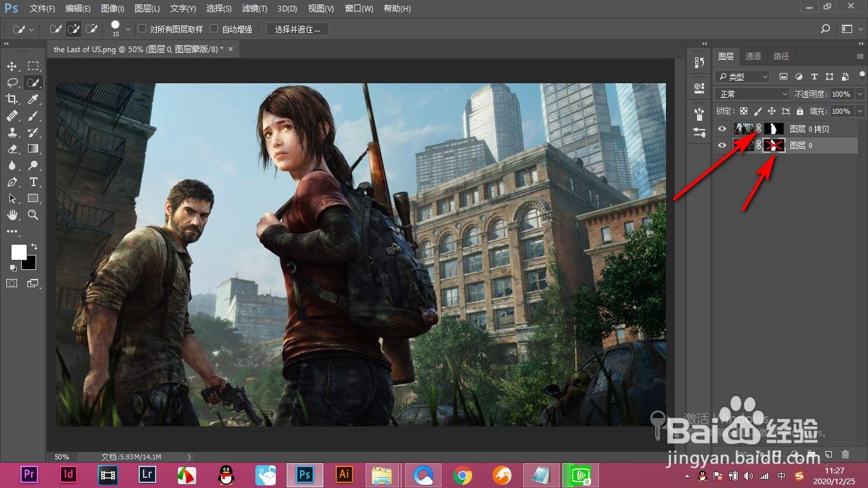Open the 填充 slider dropdown arrow
The width and height of the screenshot is (868, 488).
[x=860, y=111]
